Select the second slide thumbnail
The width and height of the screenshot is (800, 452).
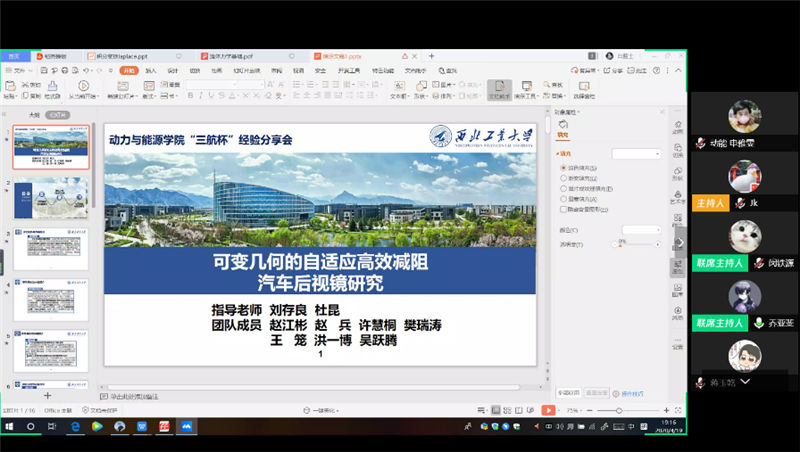(49, 198)
